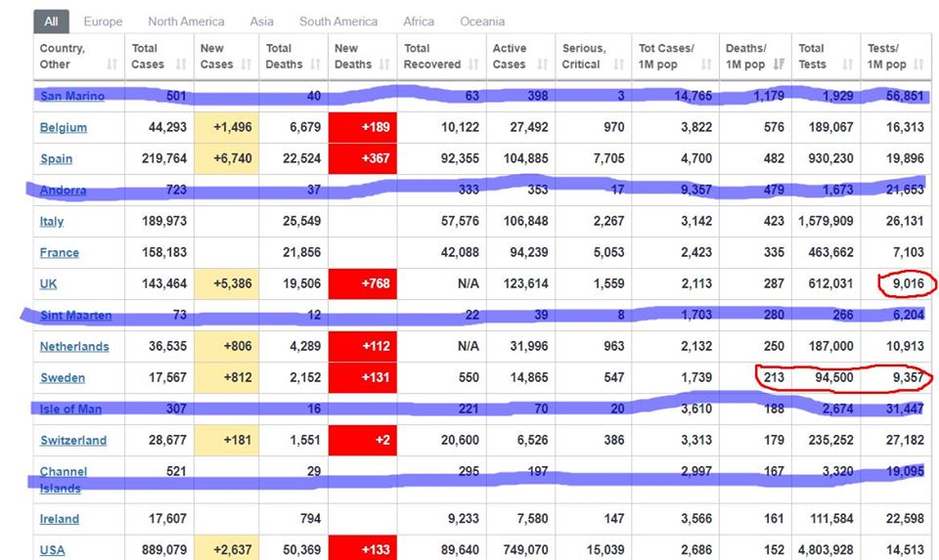Open the Belgium country link
Screen dimensions: 939x560
[64, 127]
